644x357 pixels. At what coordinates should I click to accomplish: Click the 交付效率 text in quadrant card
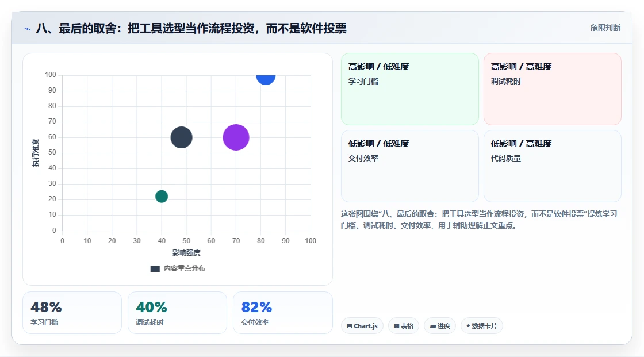point(363,158)
